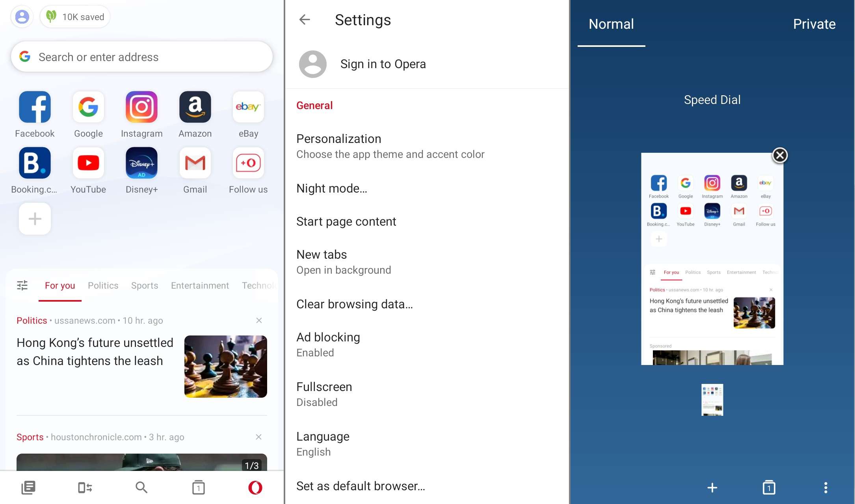Open the Disney+ speed dial shortcut
This screenshot has width=855, height=504.
[x=142, y=170]
